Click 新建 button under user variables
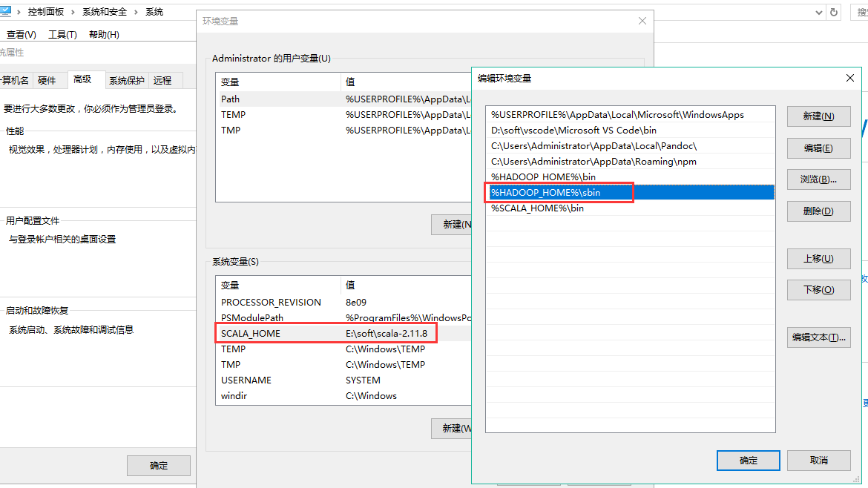 coord(452,224)
